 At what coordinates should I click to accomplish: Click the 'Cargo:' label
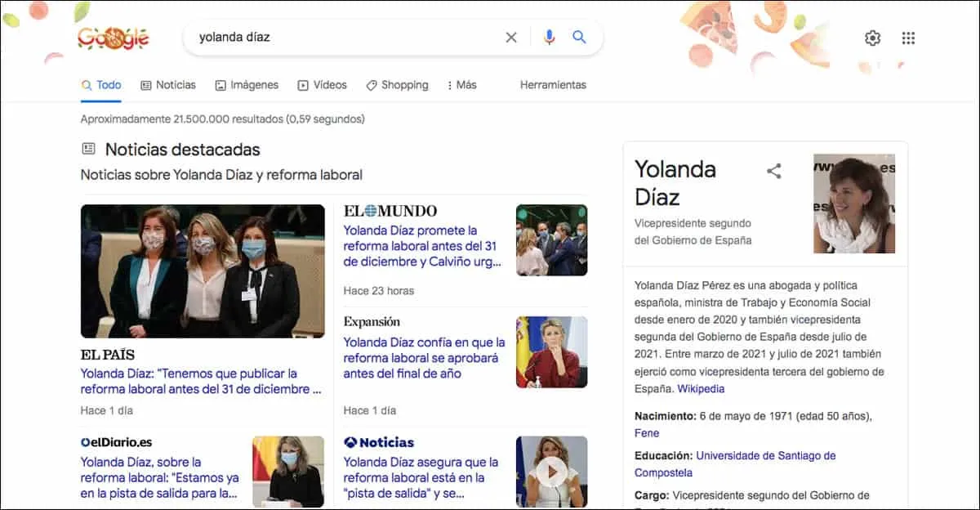(x=651, y=495)
